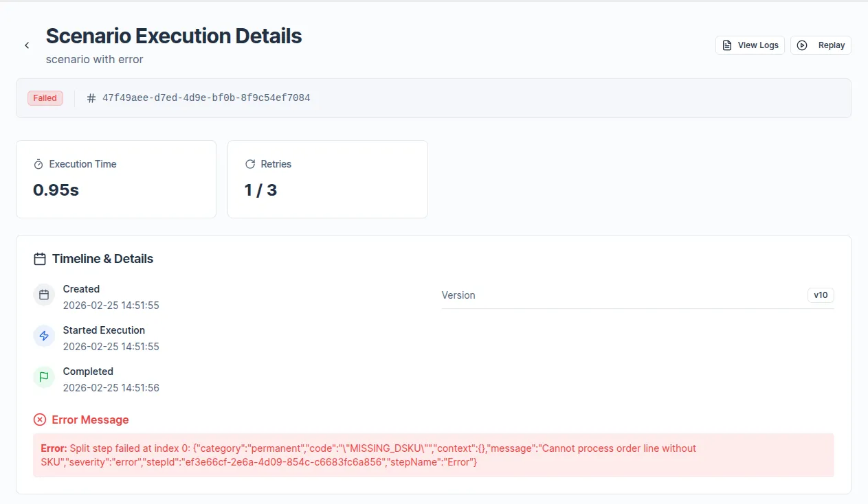Click the 'scenario with error' subtitle
This screenshot has height=504, width=868.
coord(95,60)
